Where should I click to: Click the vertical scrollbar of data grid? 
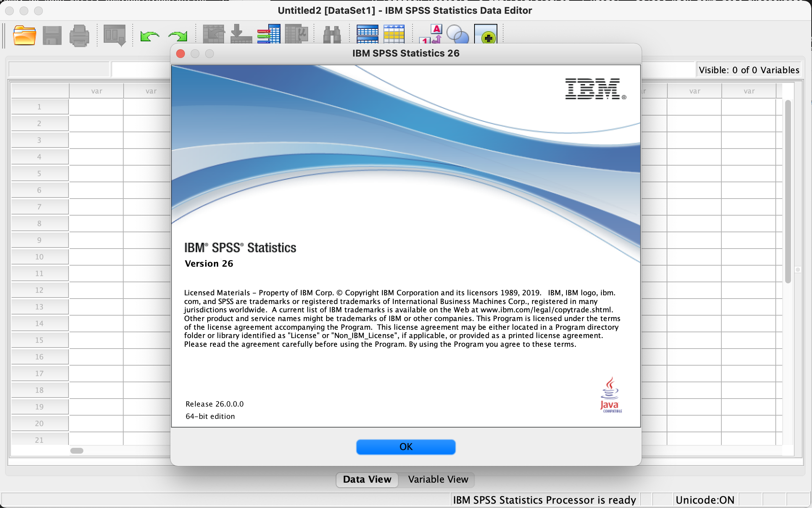pos(788,191)
